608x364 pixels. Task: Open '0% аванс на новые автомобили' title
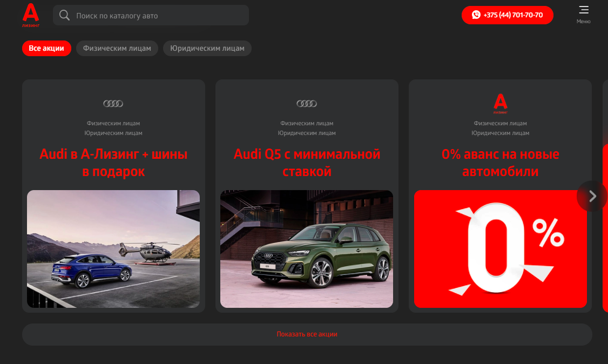500,163
